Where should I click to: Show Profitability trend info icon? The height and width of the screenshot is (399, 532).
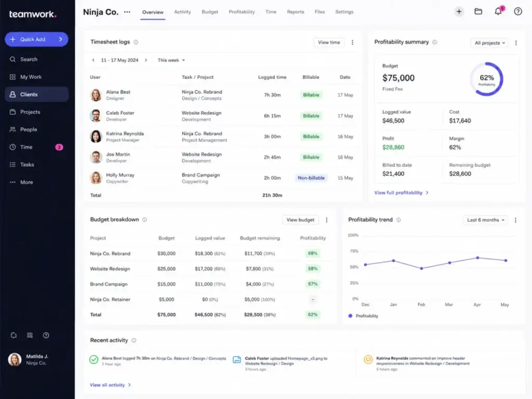click(x=398, y=220)
